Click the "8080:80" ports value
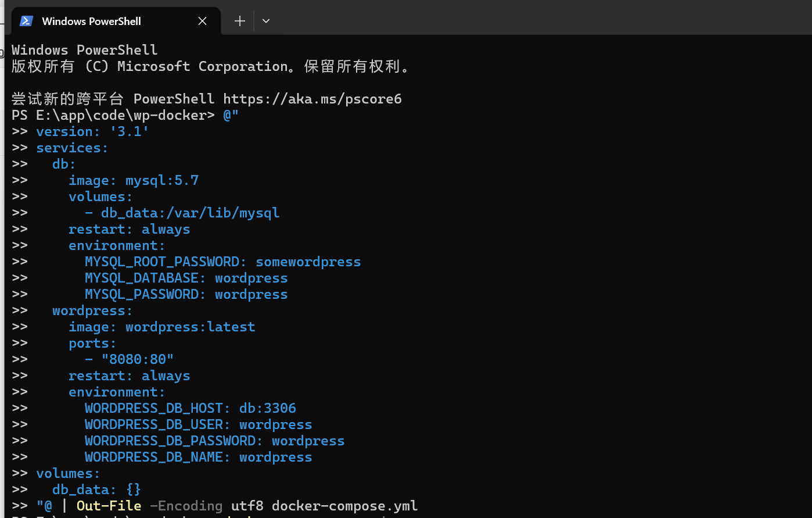The image size is (812, 518). [x=138, y=359]
